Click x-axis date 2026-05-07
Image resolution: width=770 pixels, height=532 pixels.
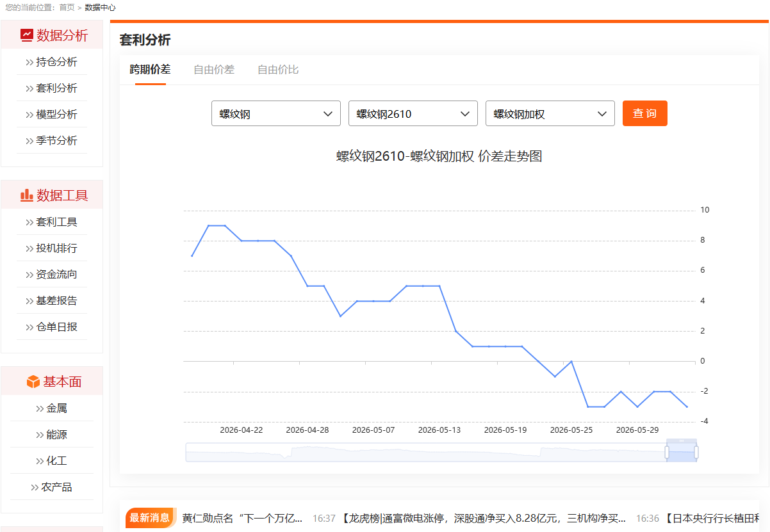point(373,430)
